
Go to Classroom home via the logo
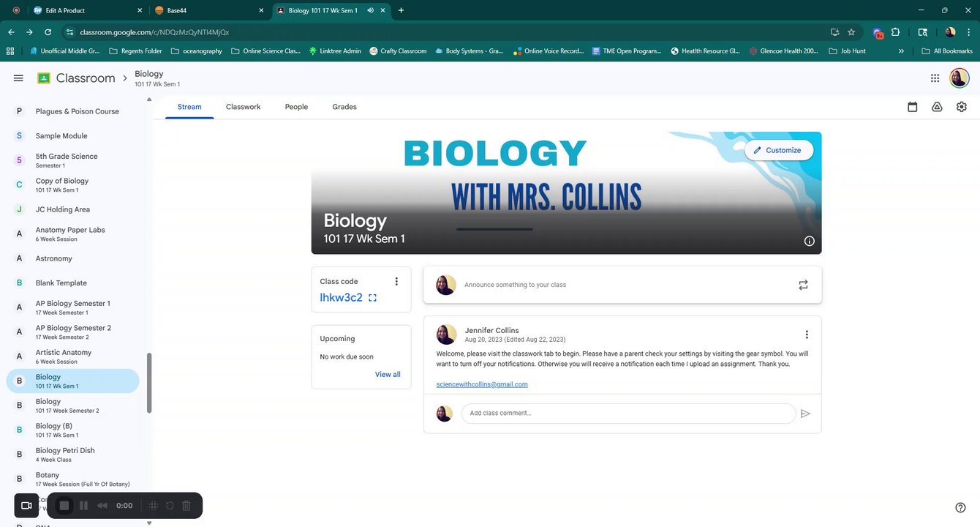(76, 78)
